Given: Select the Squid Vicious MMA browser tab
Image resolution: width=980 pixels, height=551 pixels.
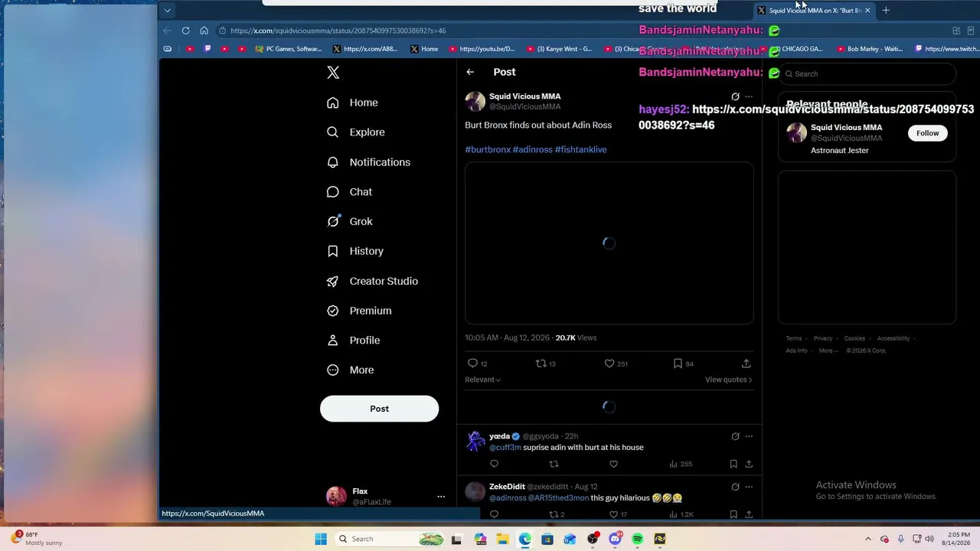Looking at the screenshot, I should [813, 10].
